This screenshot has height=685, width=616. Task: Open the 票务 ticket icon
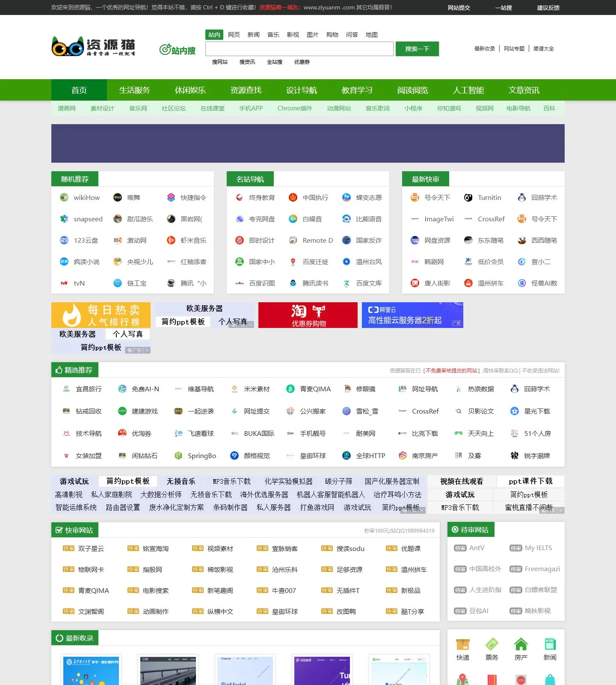pyautogui.click(x=492, y=644)
